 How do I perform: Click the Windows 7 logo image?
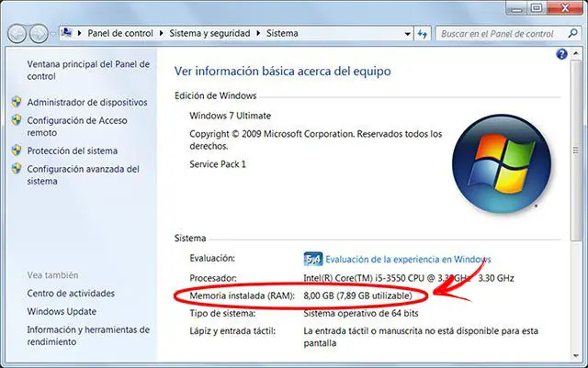click(502, 163)
